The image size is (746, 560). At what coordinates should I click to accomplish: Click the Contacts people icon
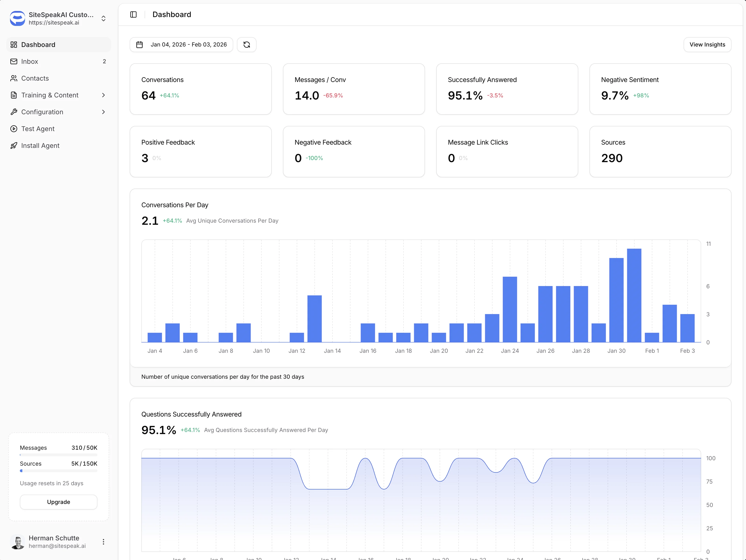pyautogui.click(x=14, y=78)
